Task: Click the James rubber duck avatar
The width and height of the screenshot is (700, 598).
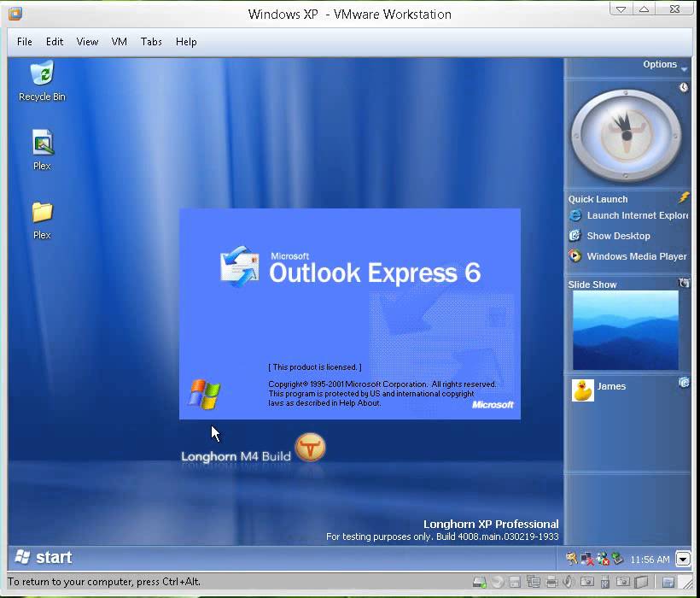Action: click(x=582, y=390)
